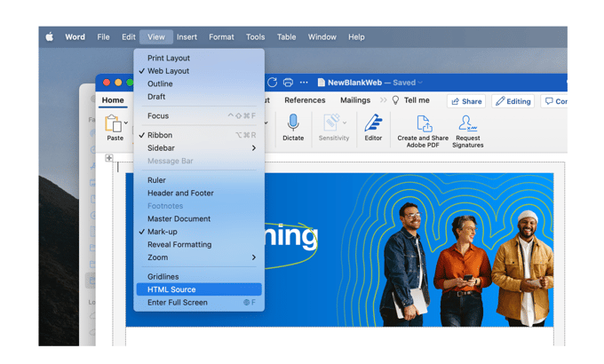The image size is (604, 364).
Task: Toggle the Ribbon visibility option
Action: (160, 135)
